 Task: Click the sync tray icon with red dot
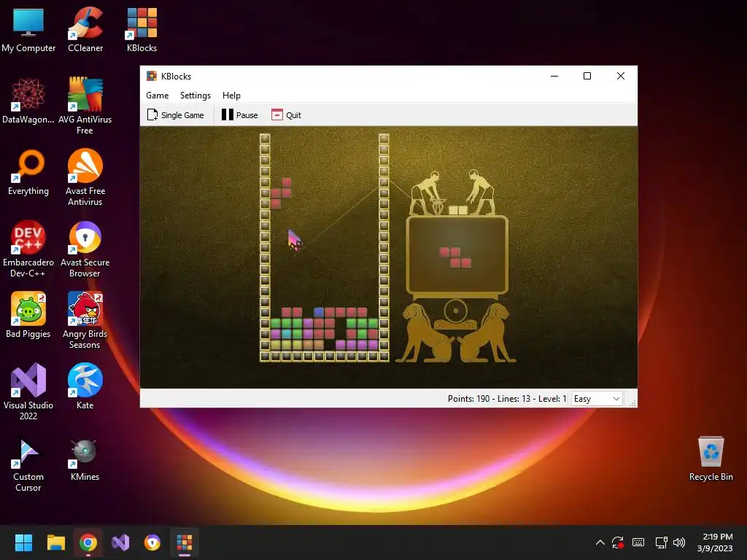[618, 542]
